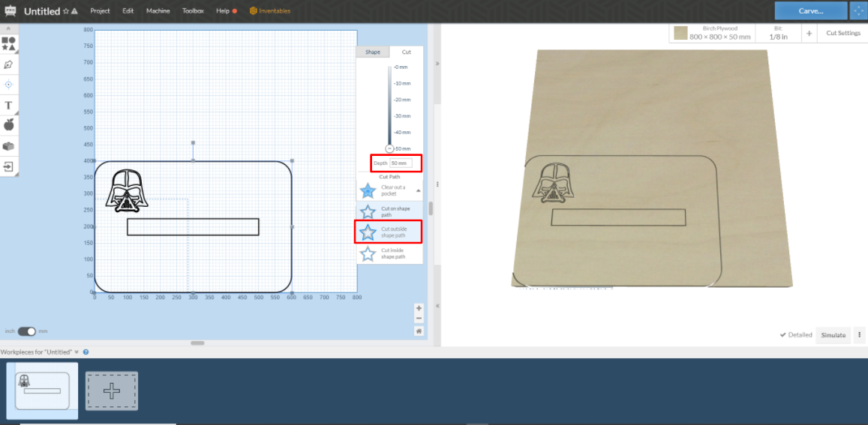Screen dimensions: 868x425
Task: Click the import file icon
Action: pyautogui.click(x=8, y=166)
